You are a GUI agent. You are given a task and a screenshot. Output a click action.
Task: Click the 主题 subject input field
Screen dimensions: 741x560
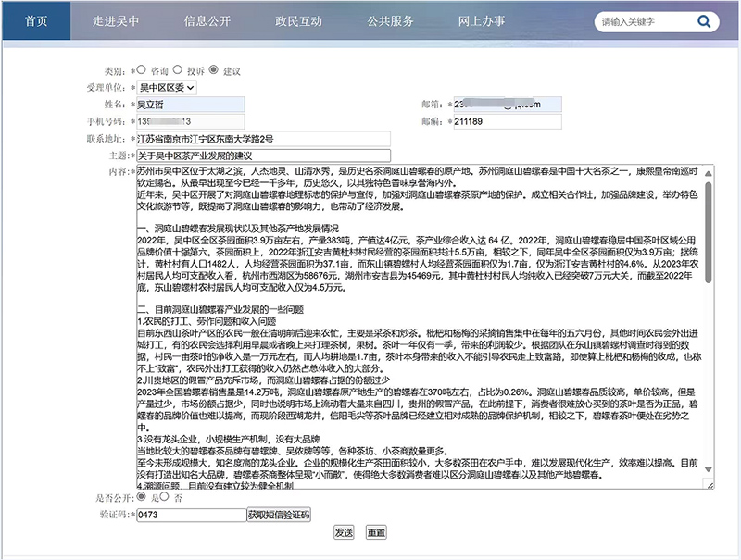tap(264, 156)
